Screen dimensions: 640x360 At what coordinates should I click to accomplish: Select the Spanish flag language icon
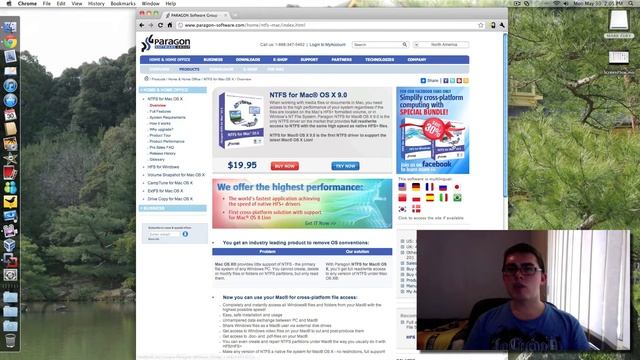click(x=430, y=198)
